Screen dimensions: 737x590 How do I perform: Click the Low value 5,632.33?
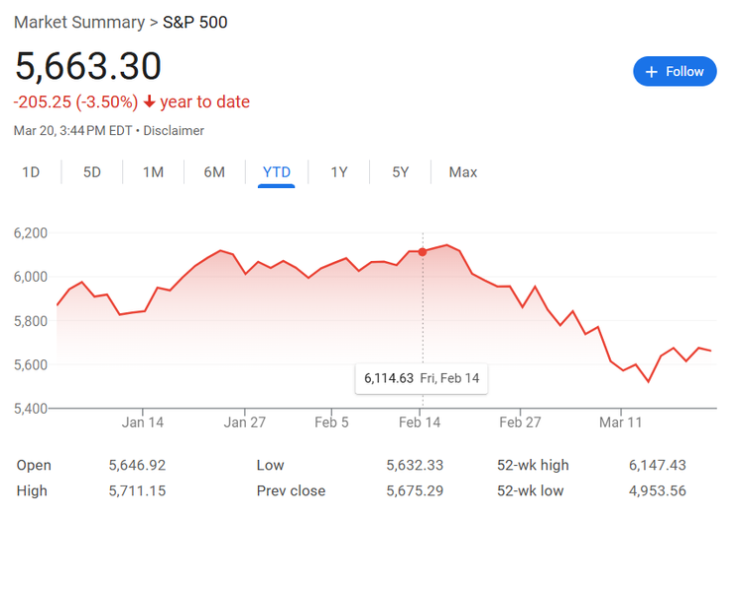(415, 465)
